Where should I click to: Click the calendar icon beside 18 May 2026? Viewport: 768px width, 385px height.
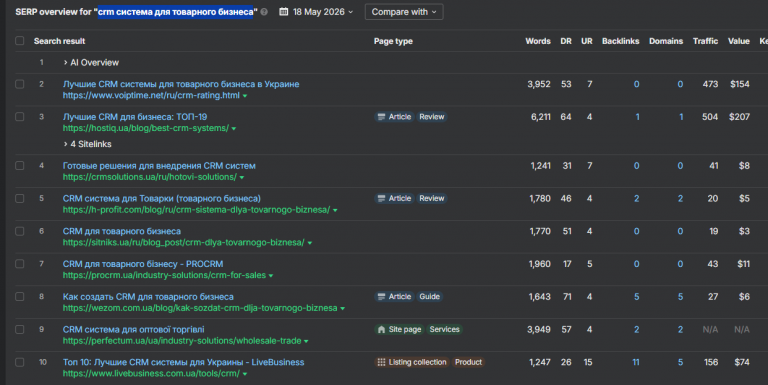[284, 12]
